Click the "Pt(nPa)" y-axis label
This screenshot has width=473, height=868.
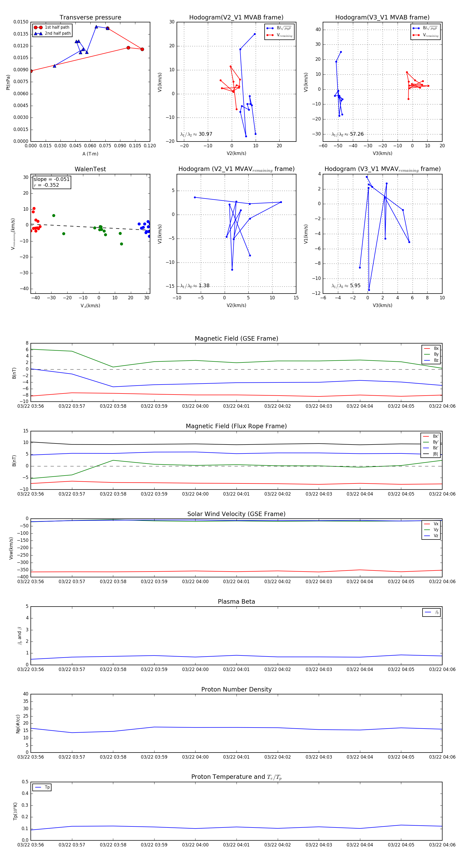(8, 82)
